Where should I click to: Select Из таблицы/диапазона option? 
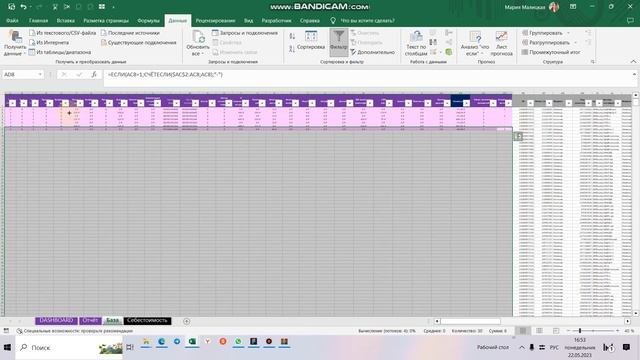click(x=60, y=52)
